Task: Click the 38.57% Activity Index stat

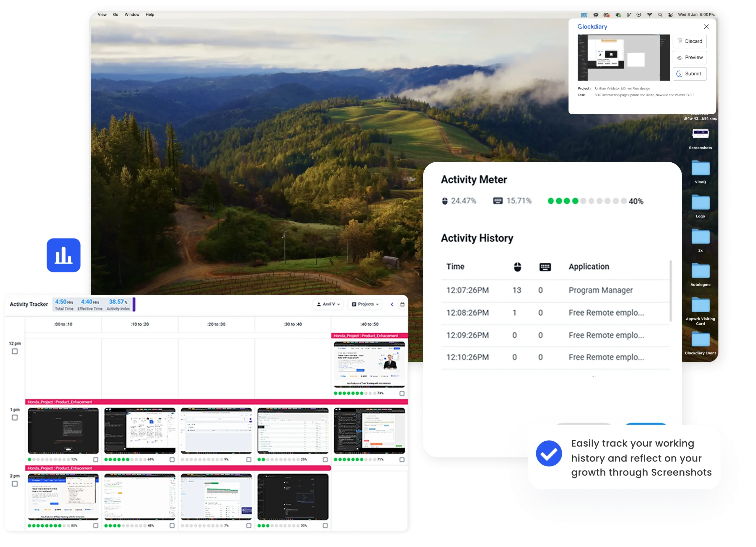Action: pyautogui.click(x=118, y=304)
